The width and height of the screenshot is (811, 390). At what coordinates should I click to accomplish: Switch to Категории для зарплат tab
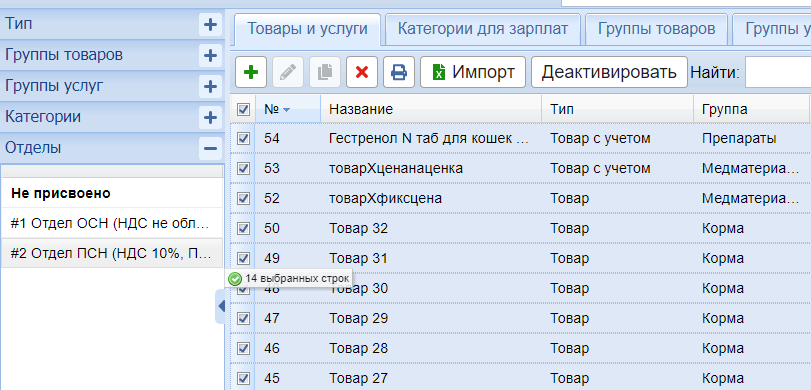(x=483, y=29)
